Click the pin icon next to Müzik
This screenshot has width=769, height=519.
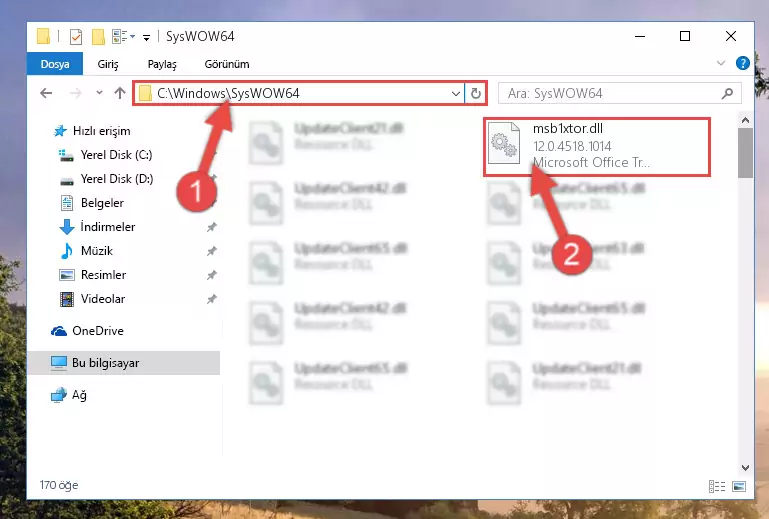pyautogui.click(x=211, y=251)
